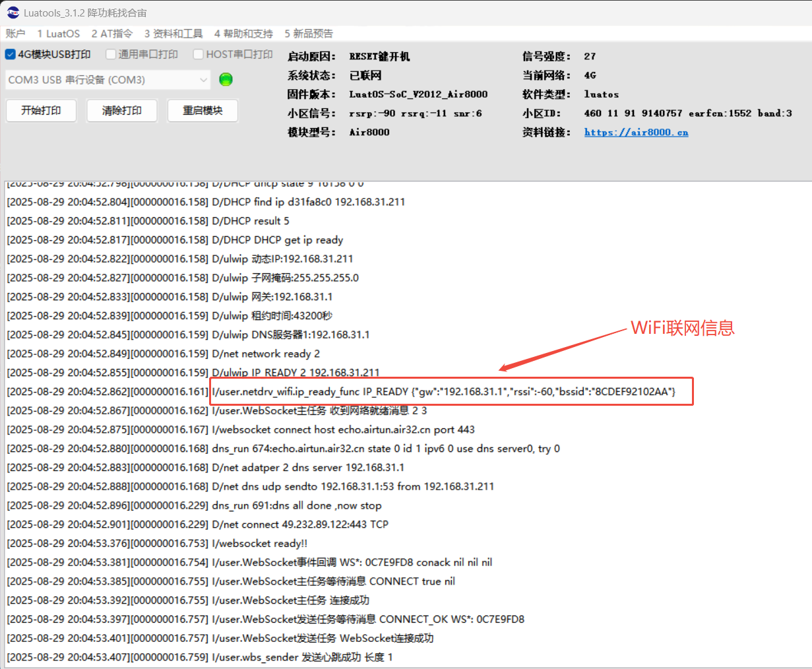Image resolution: width=812 pixels, height=669 pixels.
Task: Click the Air8000 module model value
Action: 369,132
